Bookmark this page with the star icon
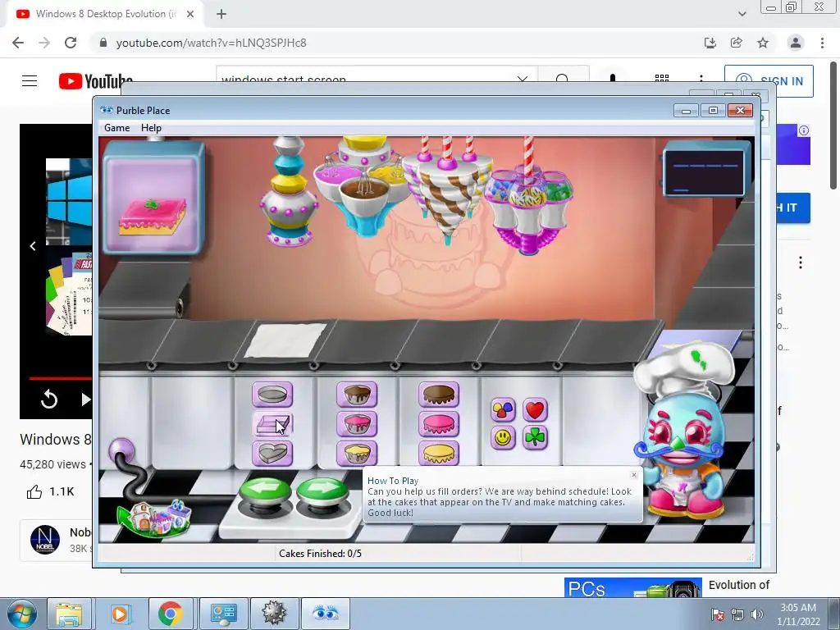 pos(763,43)
